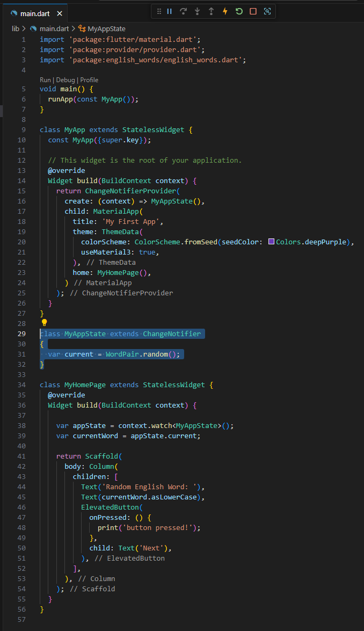Screen dimensions: 364x631
Task: Click MaterialApp on line 17
Action: pyautogui.click(x=116, y=211)
